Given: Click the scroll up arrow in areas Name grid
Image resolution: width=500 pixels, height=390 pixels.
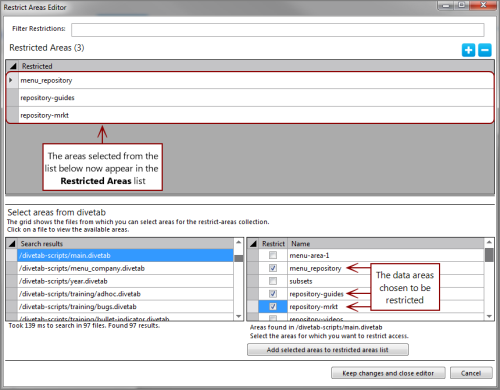Looking at the screenshot, I should [x=489, y=242].
